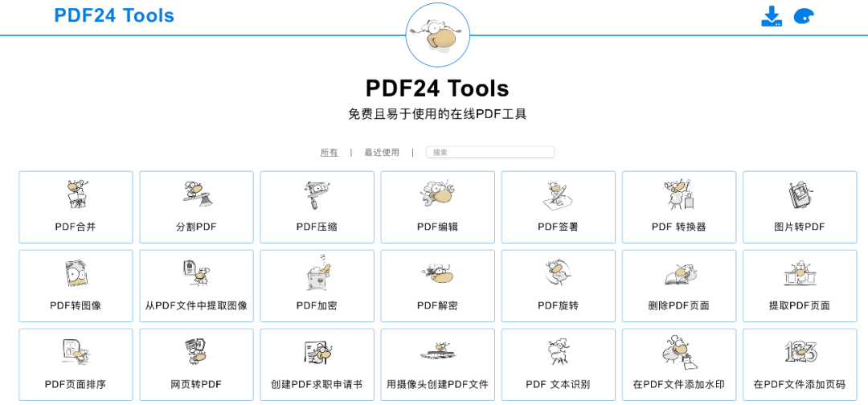Click the 网页转PDF icon

197,352
